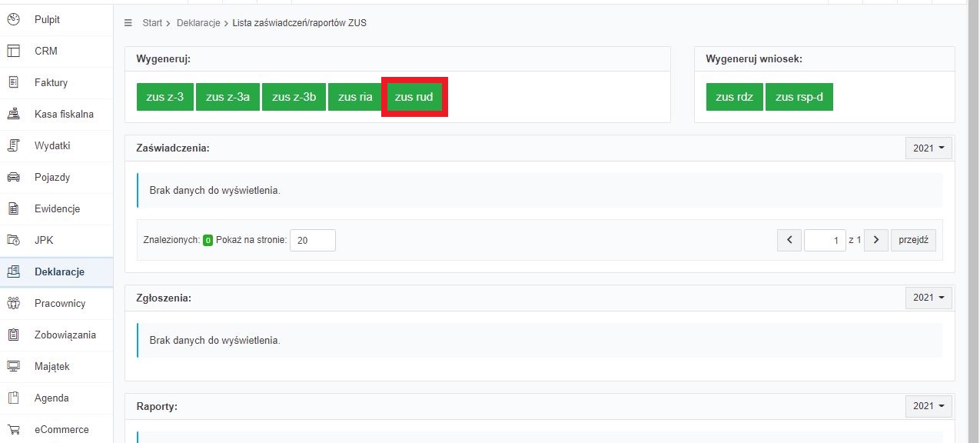This screenshot has height=443, width=980.
Task: Open the Kasa fiskalna section
Action: 56,114
